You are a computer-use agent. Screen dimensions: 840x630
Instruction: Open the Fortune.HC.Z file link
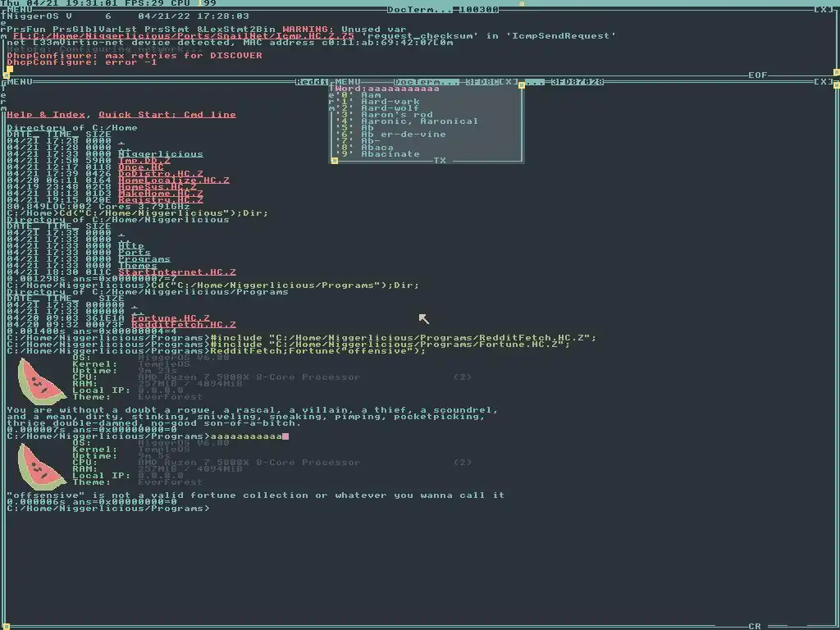click(x=171, y=318)
